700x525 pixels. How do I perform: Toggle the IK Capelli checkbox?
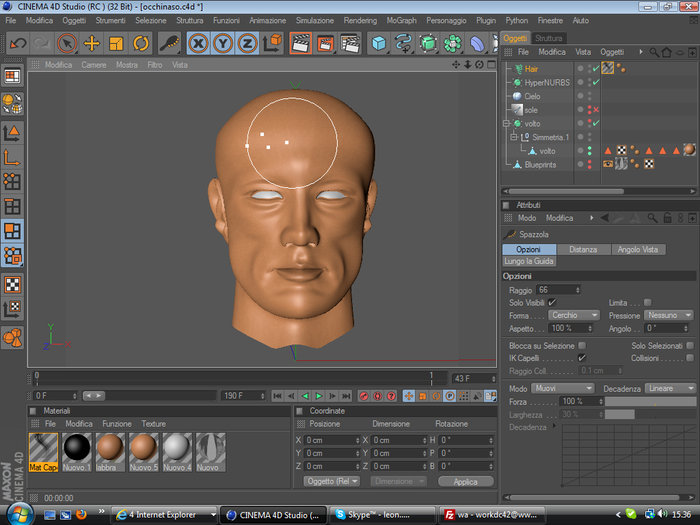click(582, 358)
